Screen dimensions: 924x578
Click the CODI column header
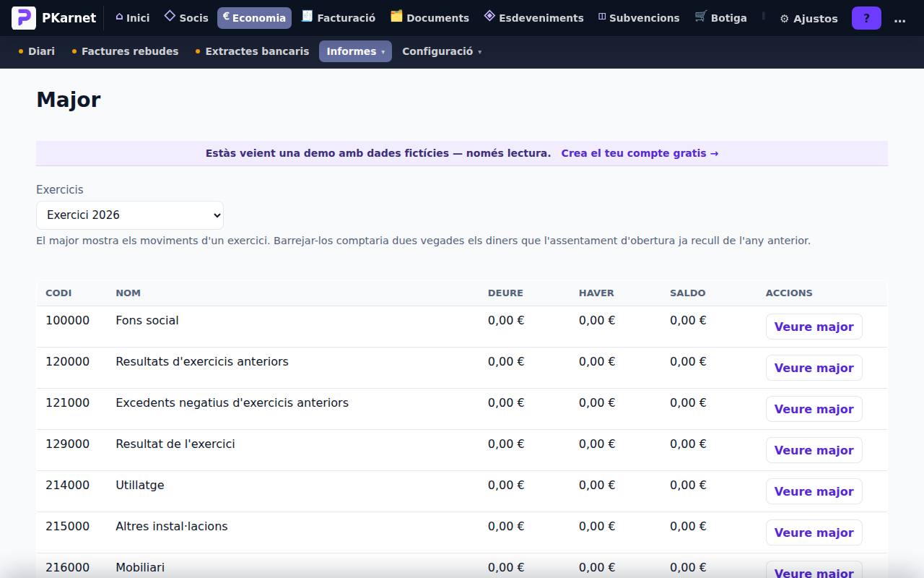58,293
